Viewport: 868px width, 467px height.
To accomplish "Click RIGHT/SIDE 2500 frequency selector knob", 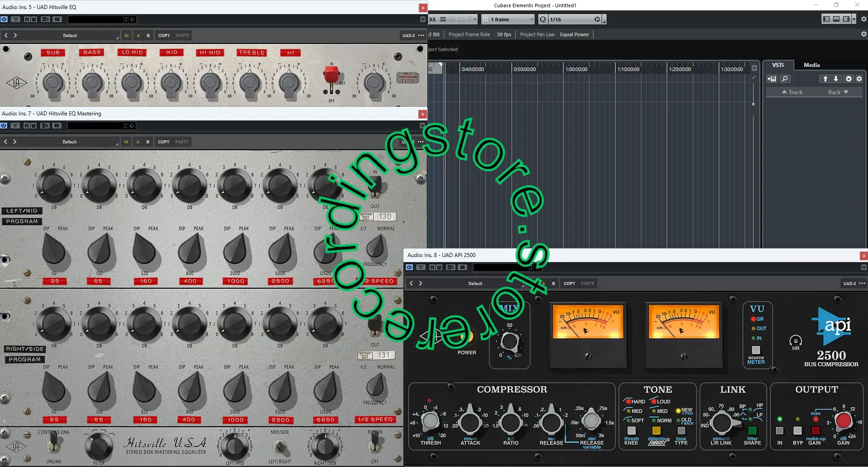I will coord(280,389).
